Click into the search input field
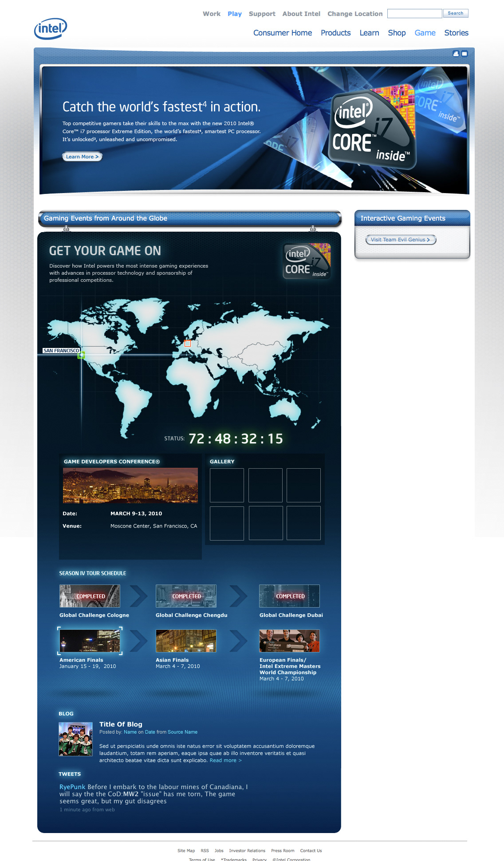Screen dimensions: 504x861 point(415,13)
